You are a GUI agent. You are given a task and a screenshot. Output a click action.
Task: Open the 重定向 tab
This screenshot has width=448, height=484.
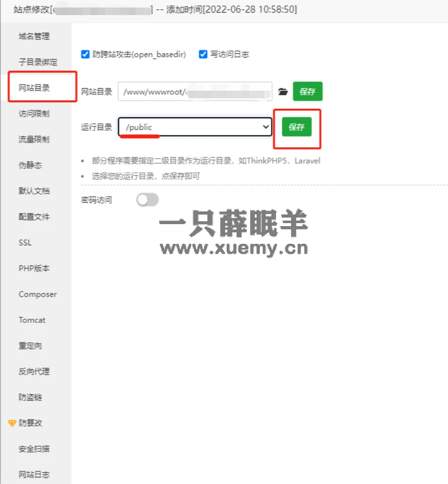click(30, 345)
